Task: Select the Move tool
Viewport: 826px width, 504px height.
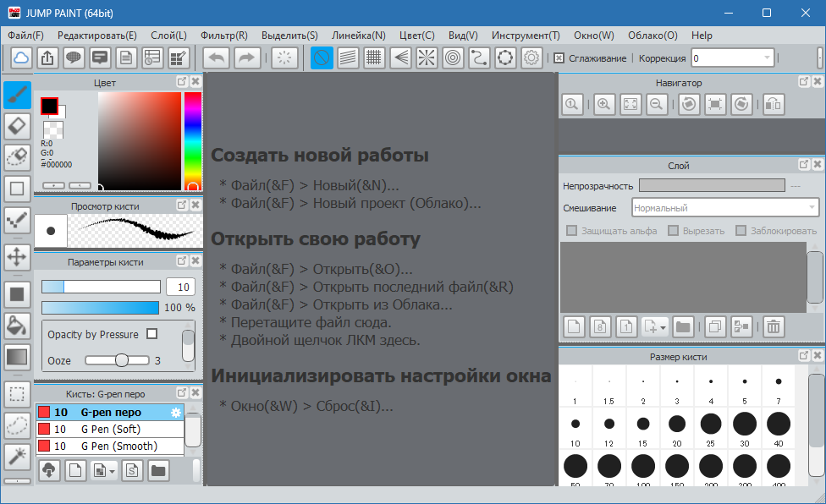Action: coord(18,257)
